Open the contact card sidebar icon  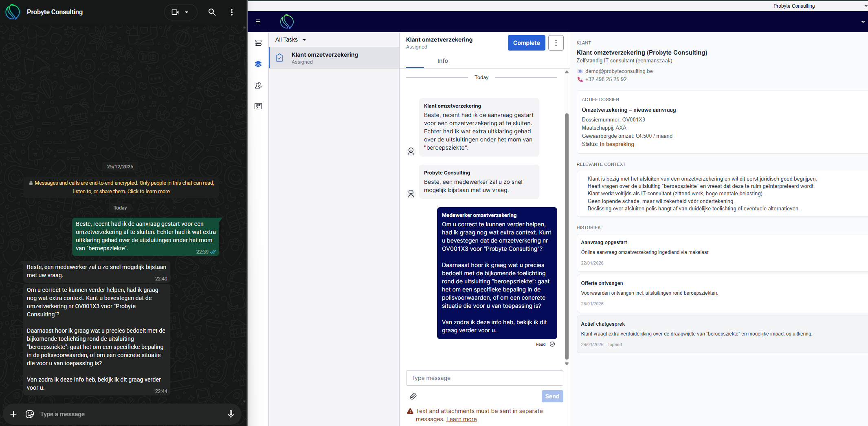pyautogui.click(x=258, y=106)
